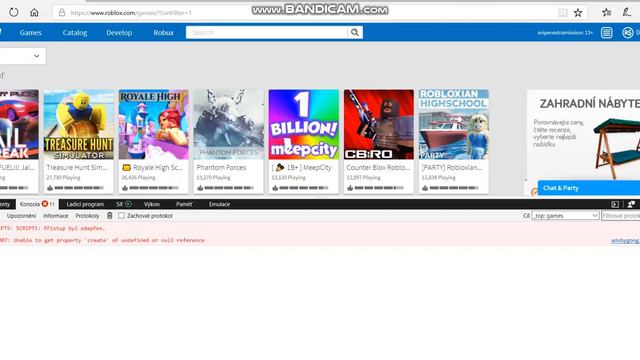Toggle Zachovat protokol checkbox
The width and height of the screenshot is (640, 360).
[x=121, y=216]
